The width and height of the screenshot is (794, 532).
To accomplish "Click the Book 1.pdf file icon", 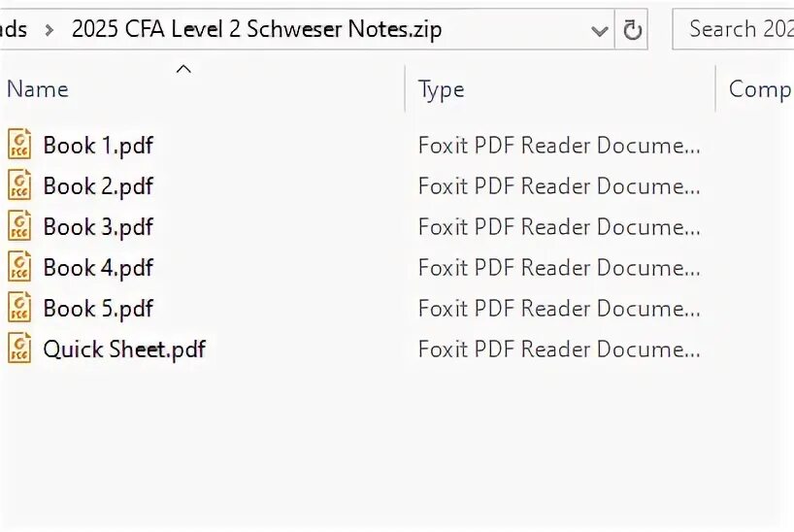I will tap(19, 145).
